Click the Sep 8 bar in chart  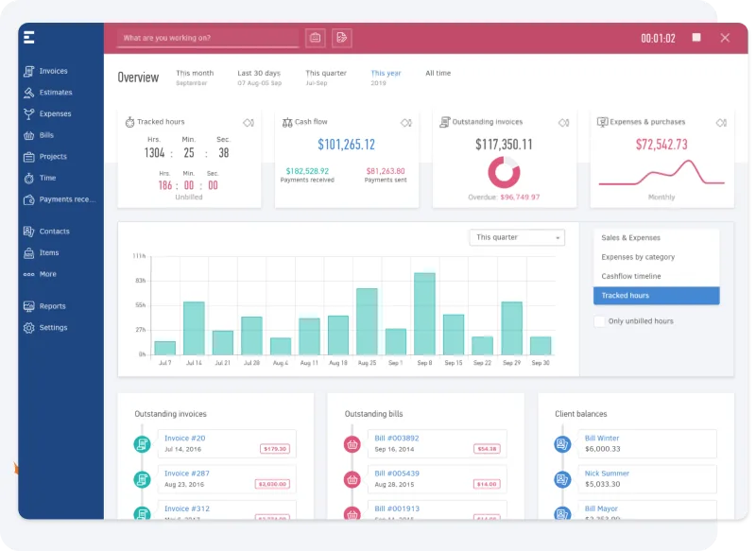tap(424, 314)
